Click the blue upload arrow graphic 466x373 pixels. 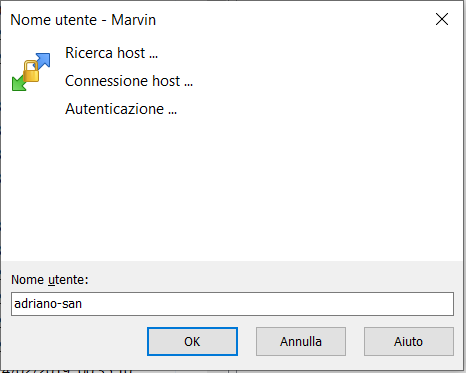[42, 61]
